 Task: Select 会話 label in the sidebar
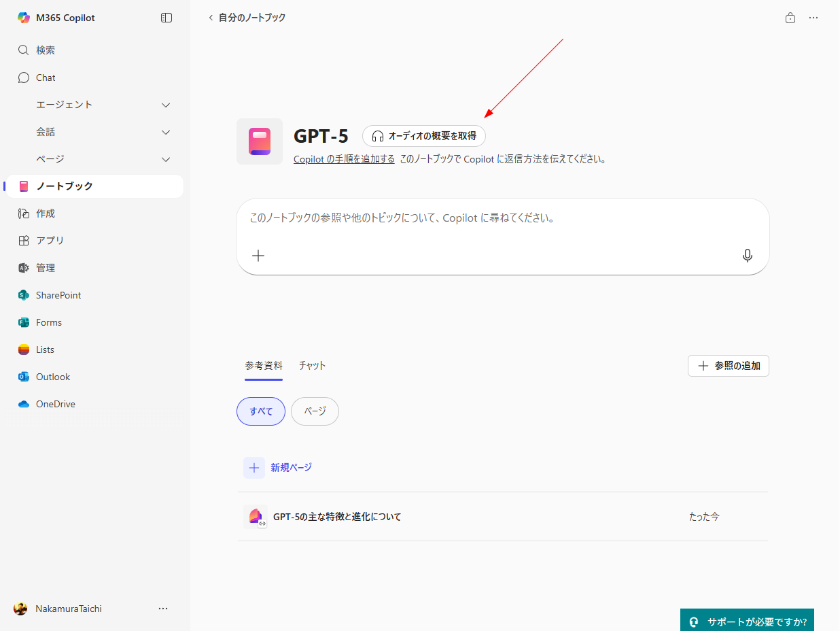[46, 132]
